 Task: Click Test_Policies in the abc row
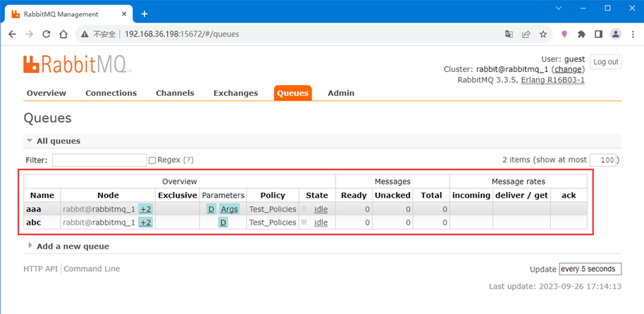pos(273,222)
